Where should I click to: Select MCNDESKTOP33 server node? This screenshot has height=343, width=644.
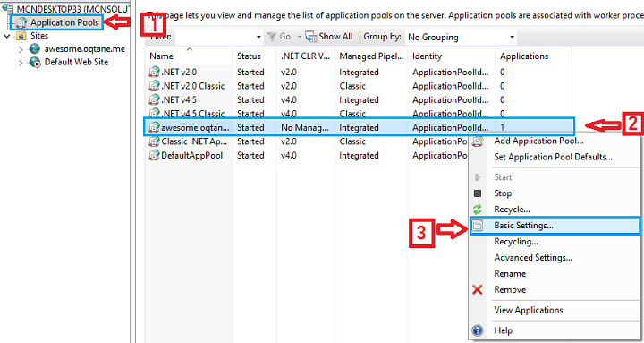coord(73,9)
